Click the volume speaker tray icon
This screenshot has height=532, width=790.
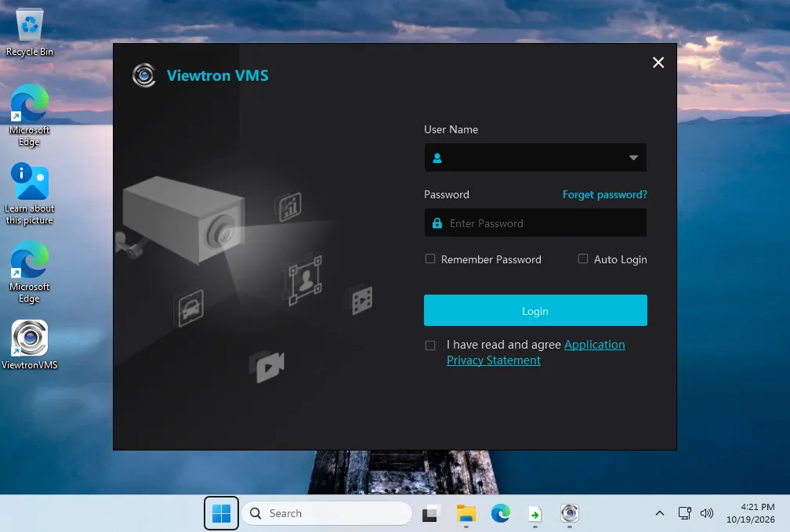tap(707, 513)
